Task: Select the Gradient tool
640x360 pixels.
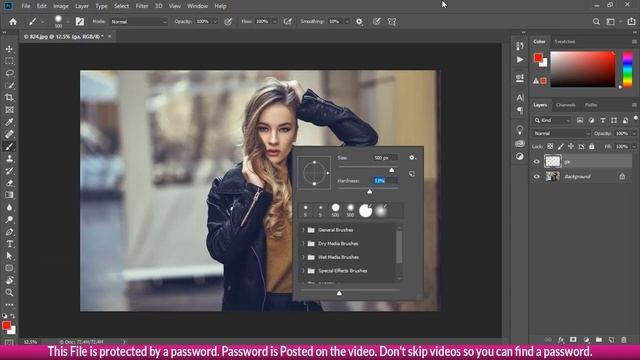Action: 9,195
